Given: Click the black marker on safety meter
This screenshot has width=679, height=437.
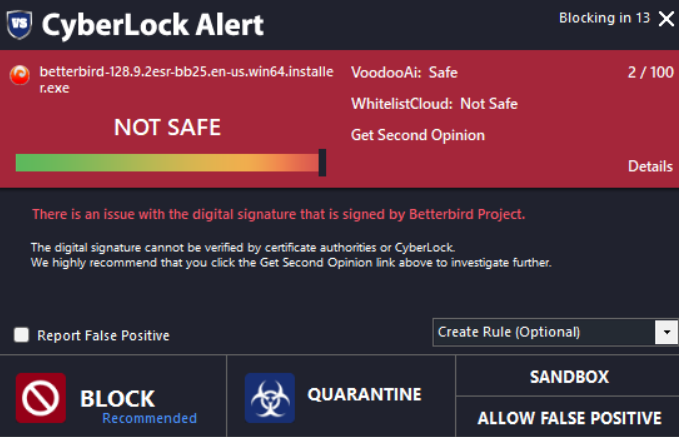Looking at the screenshot, I should pyautogui.click(x=322, y=162).
